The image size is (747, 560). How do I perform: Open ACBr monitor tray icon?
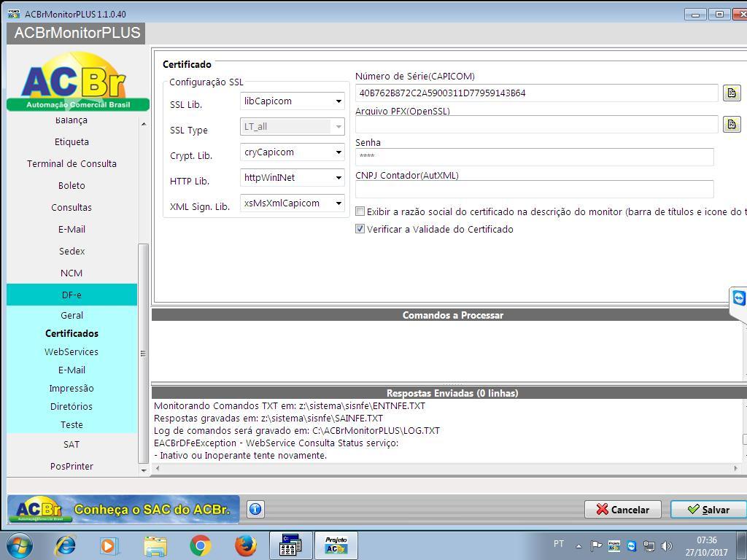click(614, 546)
